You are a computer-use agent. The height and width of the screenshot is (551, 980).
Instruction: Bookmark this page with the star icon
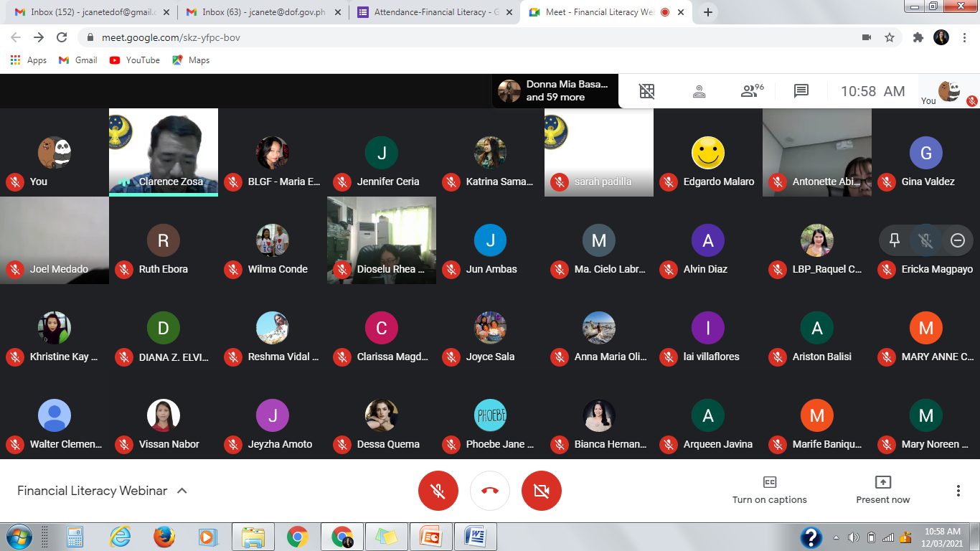(x=890, y=37)
